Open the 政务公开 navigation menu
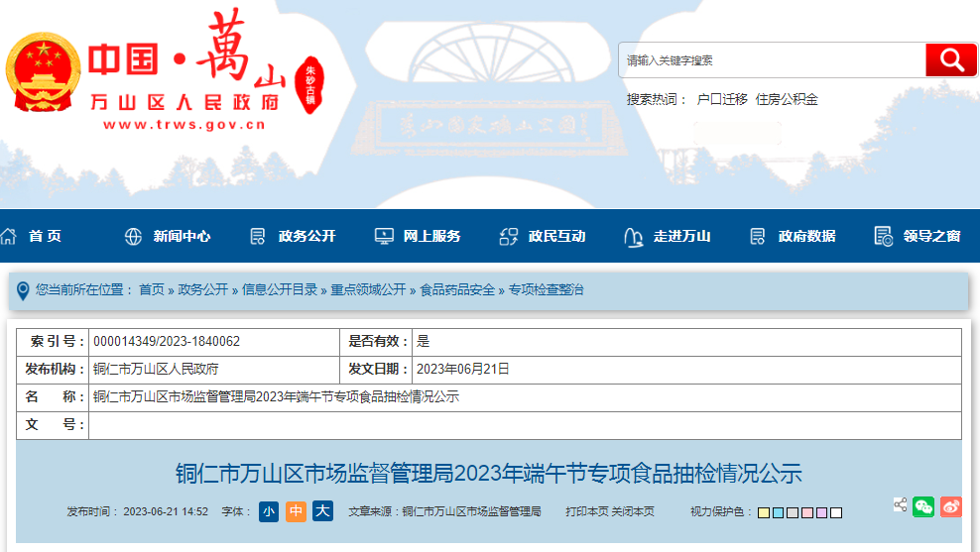 (x=306, y=236)
